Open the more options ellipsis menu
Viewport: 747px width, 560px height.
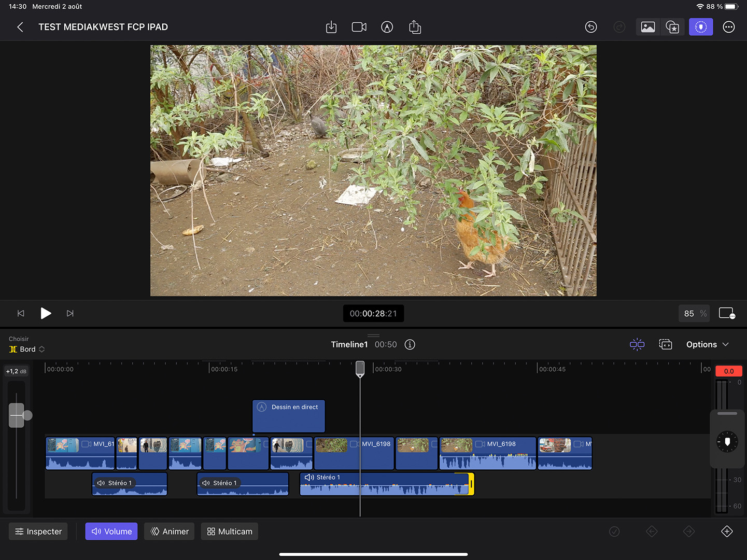(x=728, y=27)
